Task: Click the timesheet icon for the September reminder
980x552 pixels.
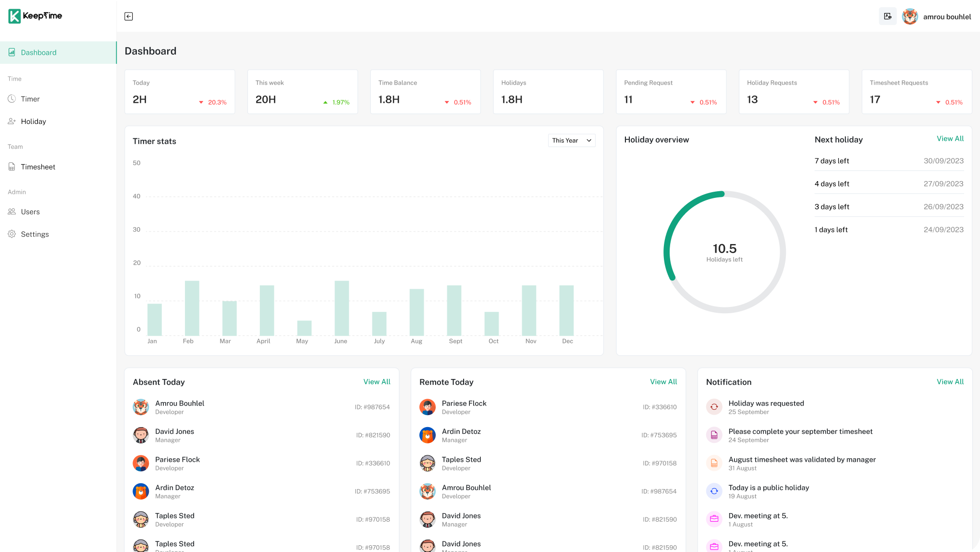Action: point(714,435)
